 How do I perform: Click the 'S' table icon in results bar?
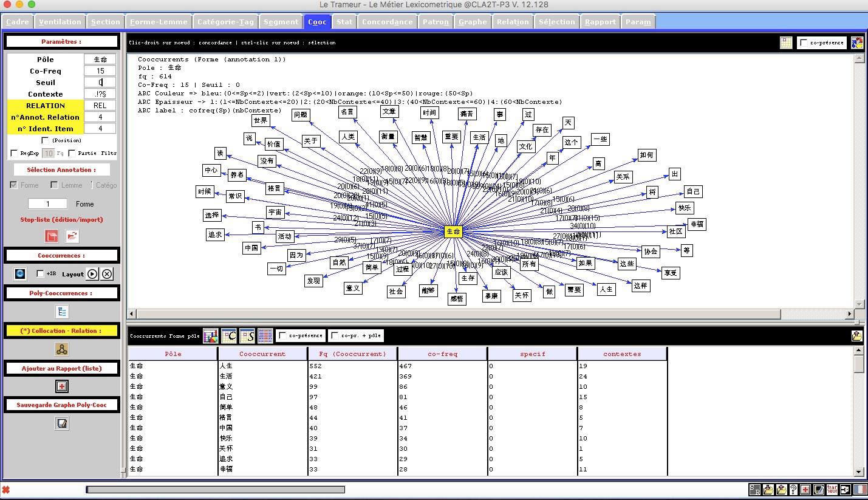247,336
